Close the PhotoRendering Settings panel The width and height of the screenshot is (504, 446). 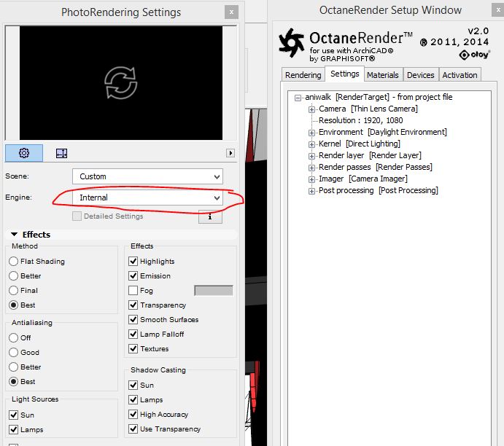(x=231, y=12)
